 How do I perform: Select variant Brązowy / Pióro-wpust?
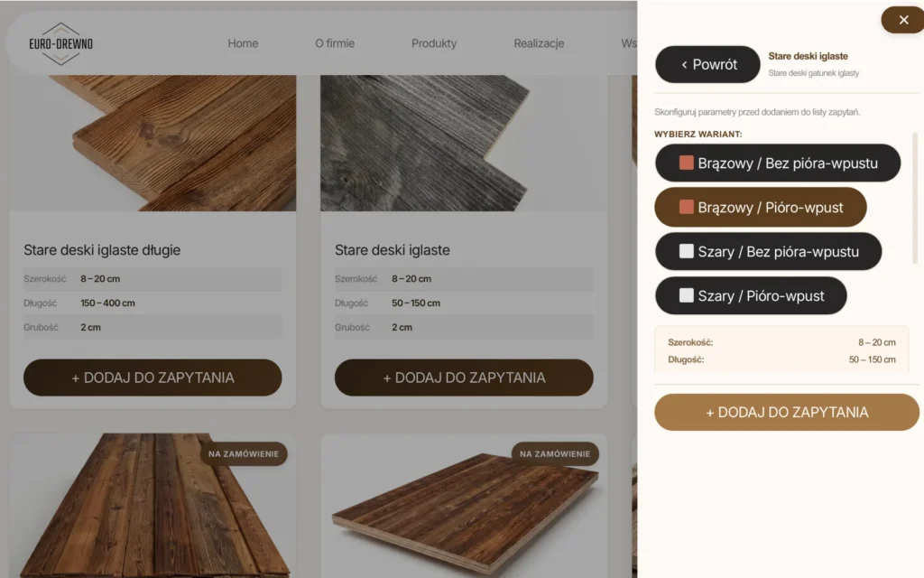point(761,207)
